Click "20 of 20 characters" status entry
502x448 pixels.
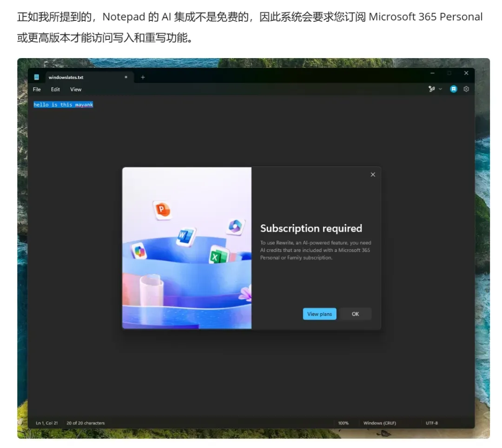click(86, 423)
